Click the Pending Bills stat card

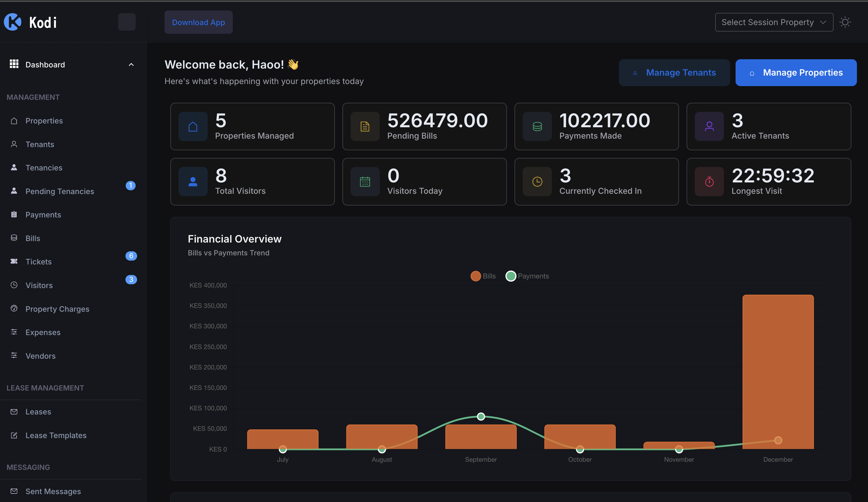pyautogui.click(x=424, y=126)
